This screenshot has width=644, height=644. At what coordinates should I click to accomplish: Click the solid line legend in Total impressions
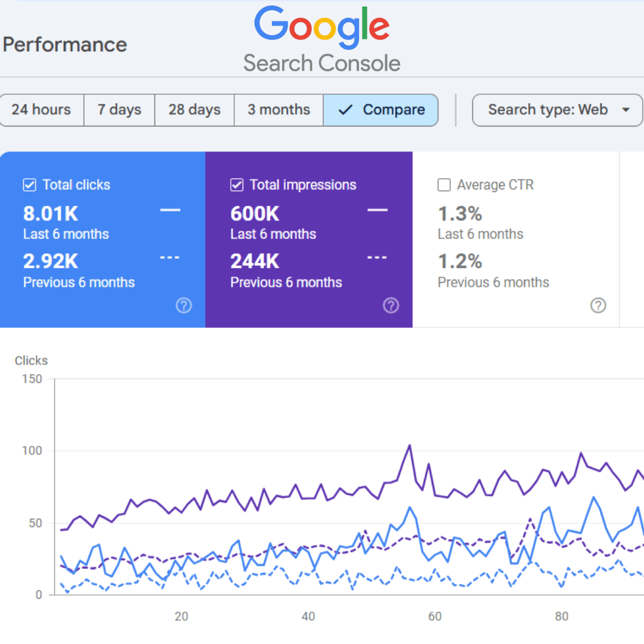click(377, 210)
